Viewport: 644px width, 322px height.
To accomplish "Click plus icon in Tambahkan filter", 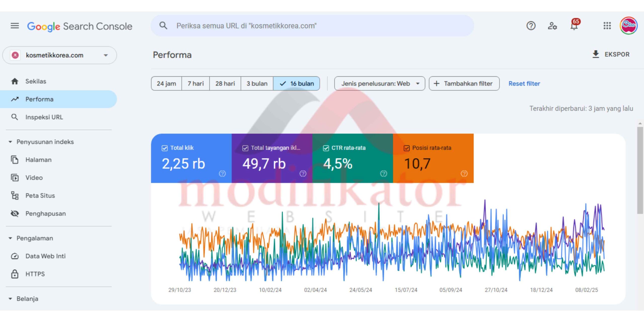I will tap(437, 84).
